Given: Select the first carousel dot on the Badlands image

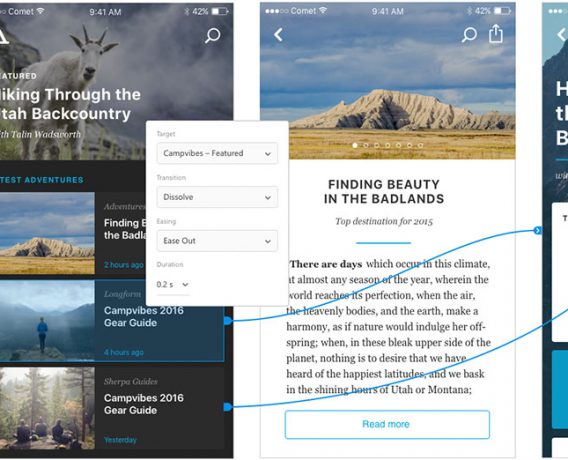Looking at the screenshot, I should [x=355, y=145].
